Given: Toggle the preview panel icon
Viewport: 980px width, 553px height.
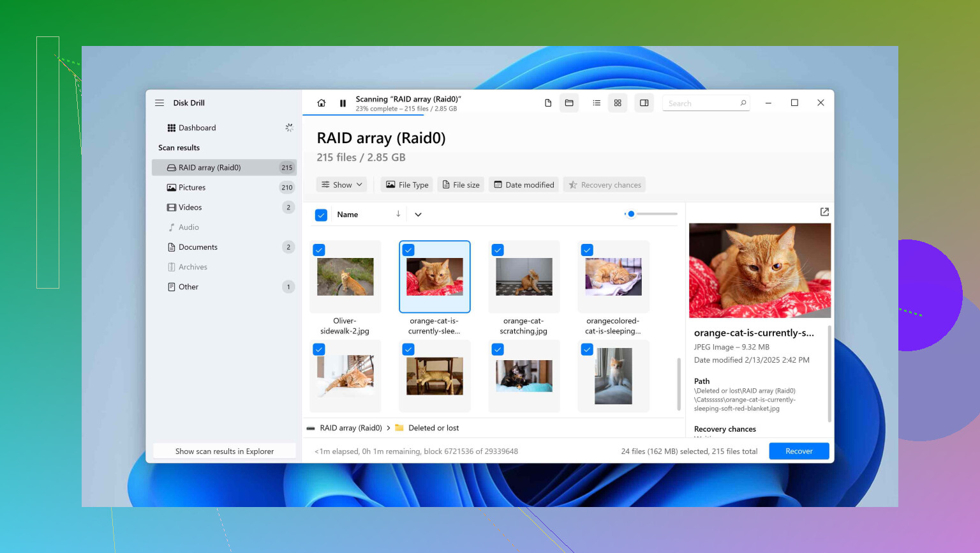Looking at the screenshot, I should pos(644,103).
